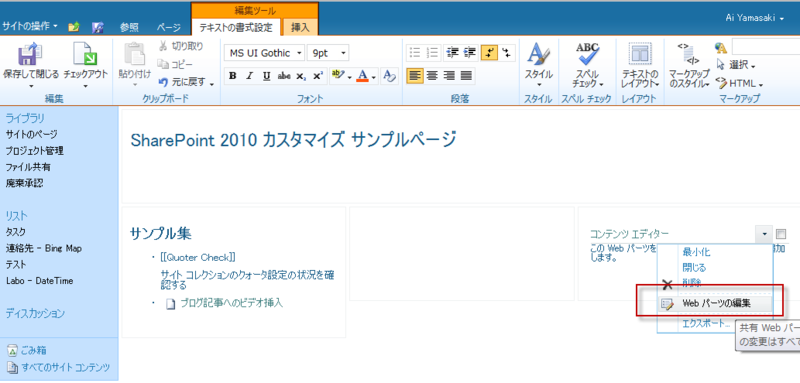This screenshot has width=800, height=383.
Task: Run spell check (スペルチェック)
Action: click(x=588, y=64)
